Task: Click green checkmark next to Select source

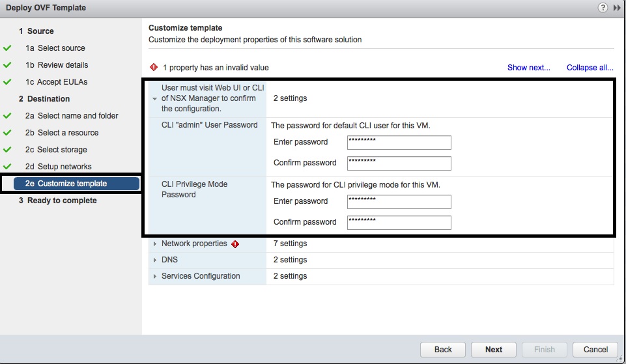Action: coord(7,48)
